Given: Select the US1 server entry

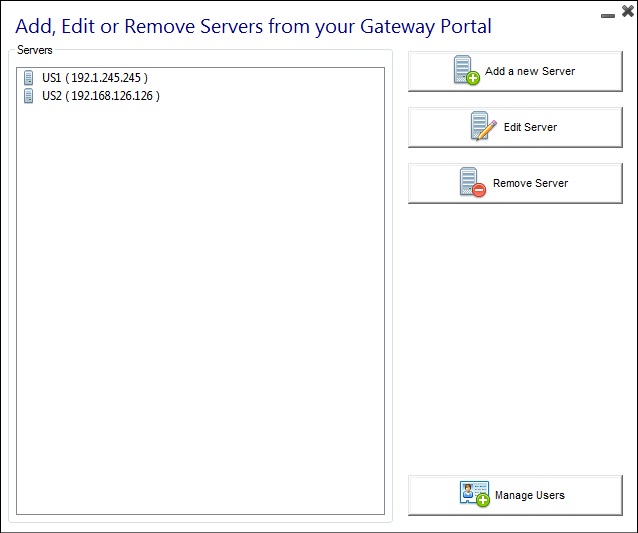Looking at the screenshot, I should pos(94,78).
